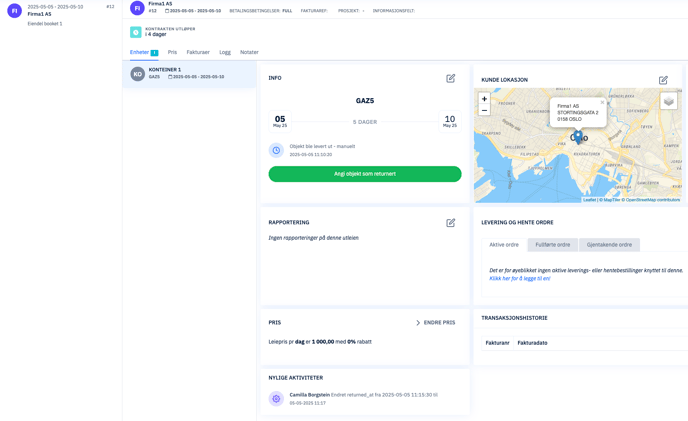Switch to the Enheter tab
Image resolution: width=688 pixels, height=421 pixels.
[x=144, y=52]
